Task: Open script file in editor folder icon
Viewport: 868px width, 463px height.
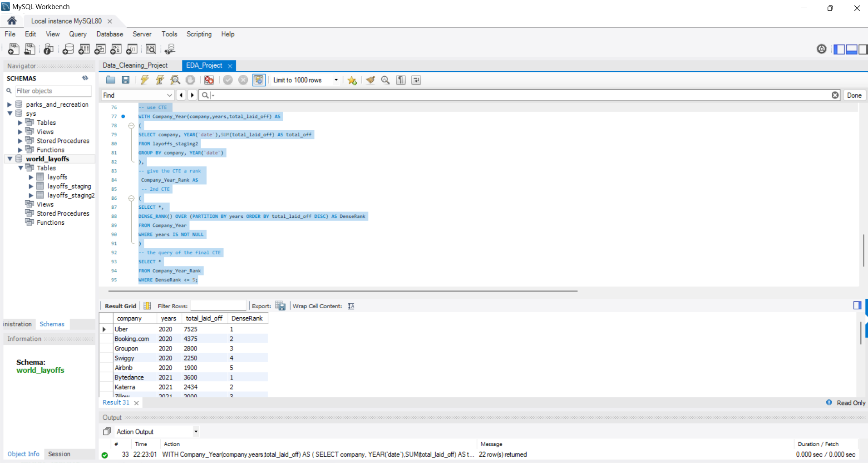Action: click(110, 80)
